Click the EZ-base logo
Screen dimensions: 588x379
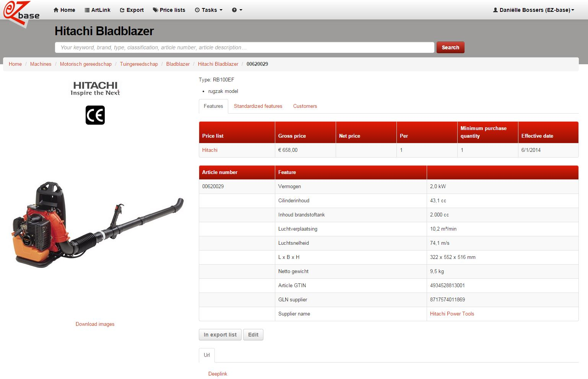(x=21, y=14)
